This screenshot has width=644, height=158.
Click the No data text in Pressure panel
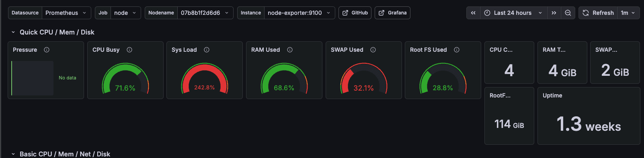68,78
